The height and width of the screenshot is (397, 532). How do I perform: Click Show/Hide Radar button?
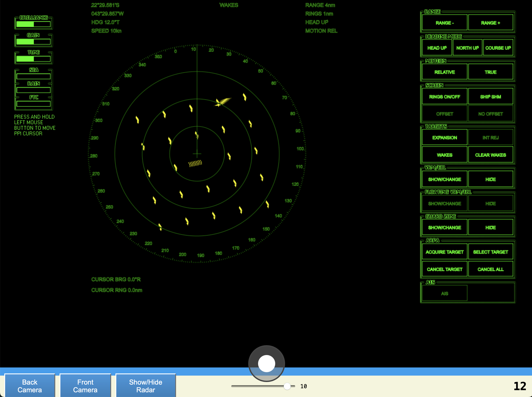tap(146, 385)
